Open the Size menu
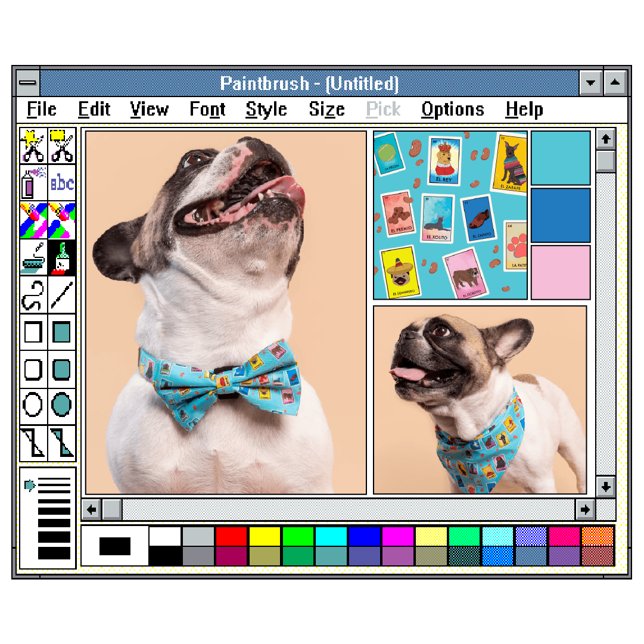 (327, 110)
